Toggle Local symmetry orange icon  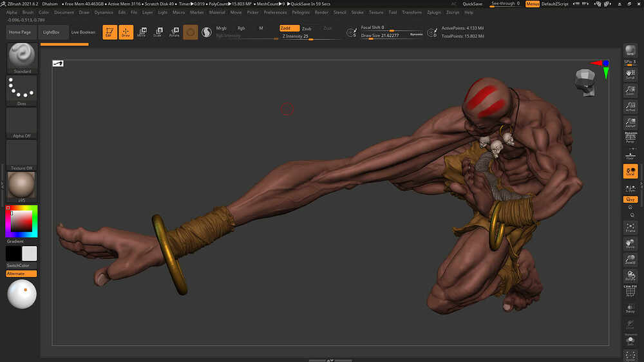coord(630,171)
